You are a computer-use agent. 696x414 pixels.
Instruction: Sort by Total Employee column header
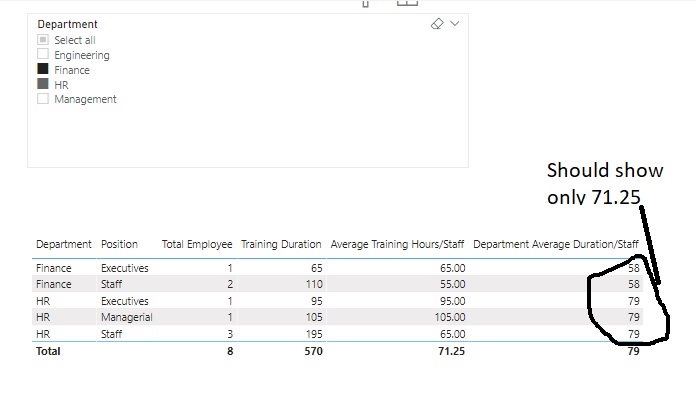(197, 244)
